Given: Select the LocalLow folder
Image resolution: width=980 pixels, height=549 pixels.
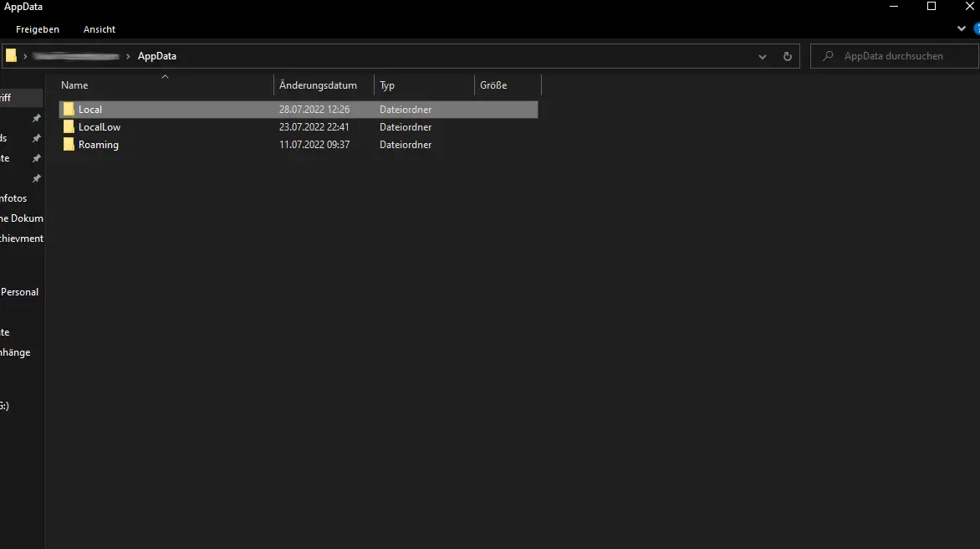Looking at the screenshot, I should pos(100,127).
